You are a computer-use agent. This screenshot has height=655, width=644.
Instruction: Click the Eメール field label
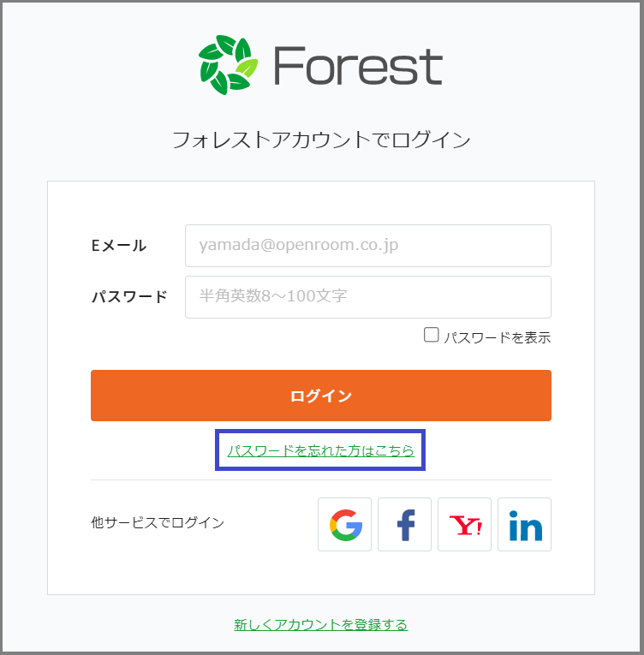pyautogui.click(x=119, y=246)
